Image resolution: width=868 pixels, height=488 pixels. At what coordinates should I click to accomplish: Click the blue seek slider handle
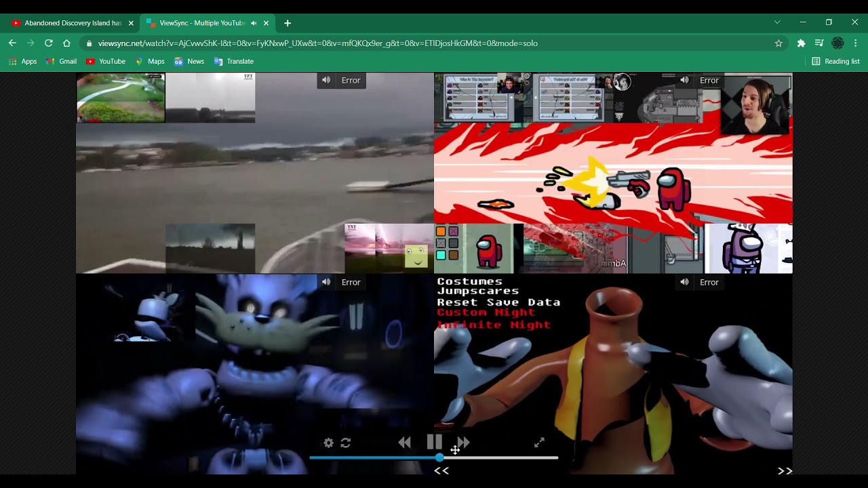click(x=439, y=458)
